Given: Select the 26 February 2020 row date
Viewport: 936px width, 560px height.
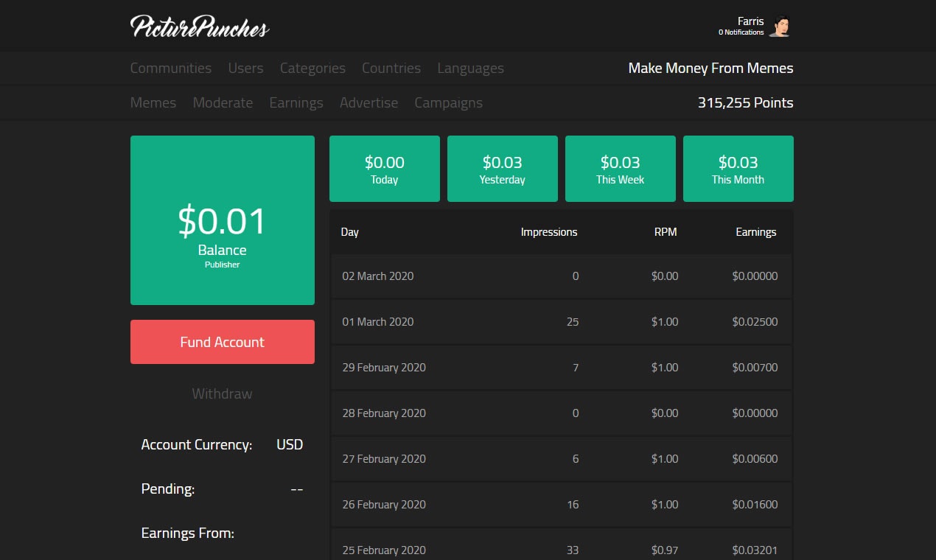Looking at the screenshot, I should 384,505.
